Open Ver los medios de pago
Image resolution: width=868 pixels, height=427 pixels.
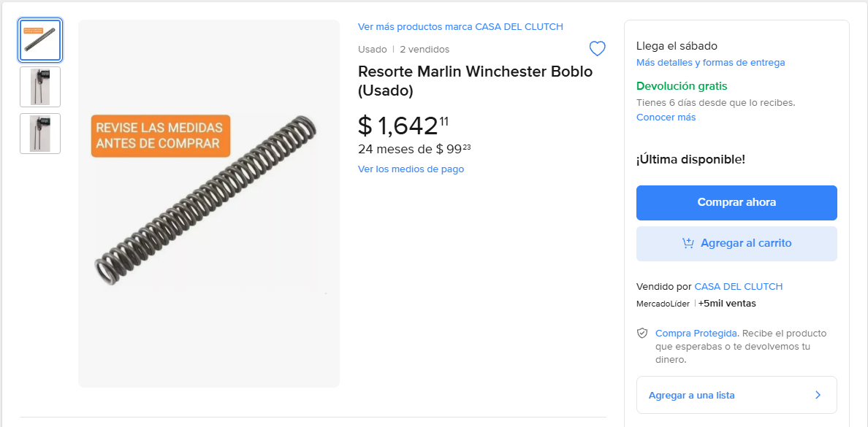[411, 169]
